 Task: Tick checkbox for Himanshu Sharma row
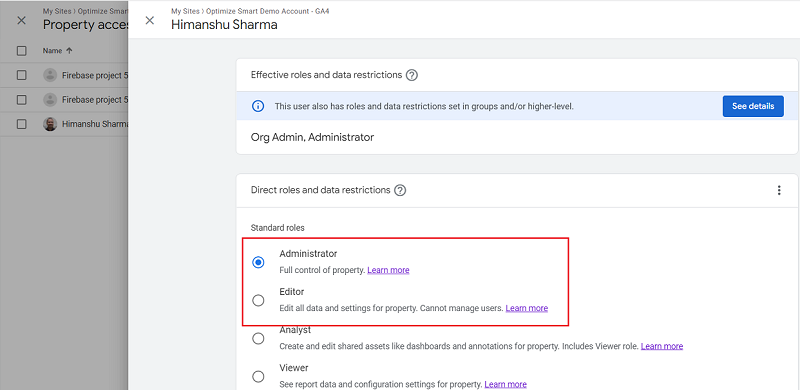[21, 124]
